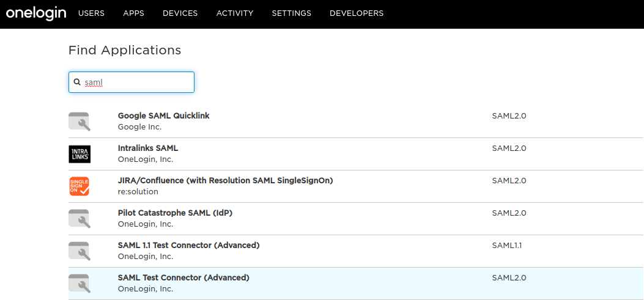644x300 pixels.
Task: Click SAML2.0 label in JIRA/Confluence row
Action: 509,181
